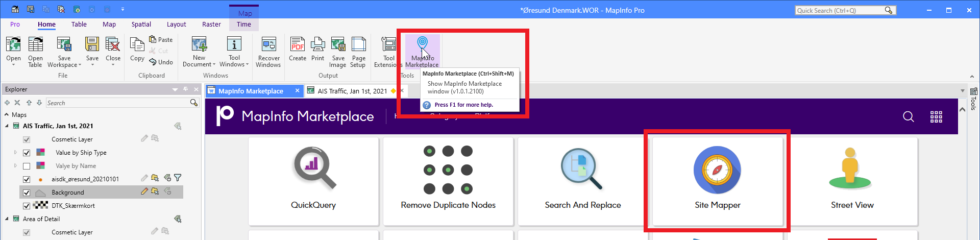Toggle Value by Ship Type layer visibility

(x=27, y=153)
